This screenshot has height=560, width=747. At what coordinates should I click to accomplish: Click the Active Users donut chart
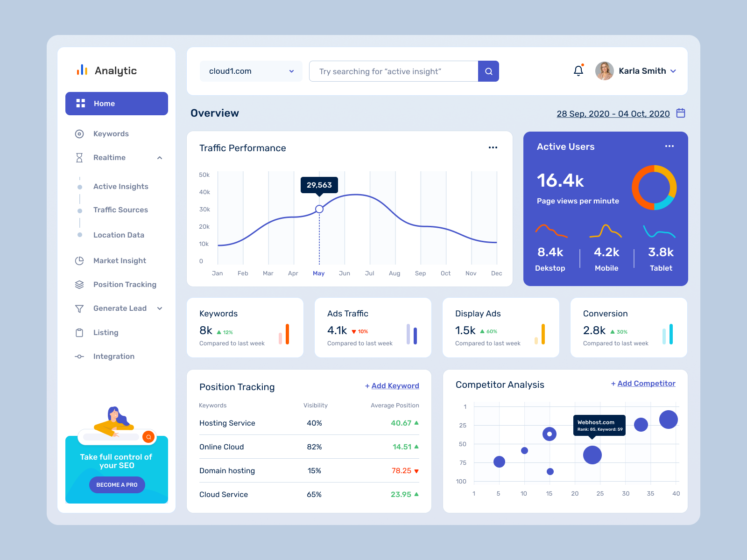click(x=654, y=188)
